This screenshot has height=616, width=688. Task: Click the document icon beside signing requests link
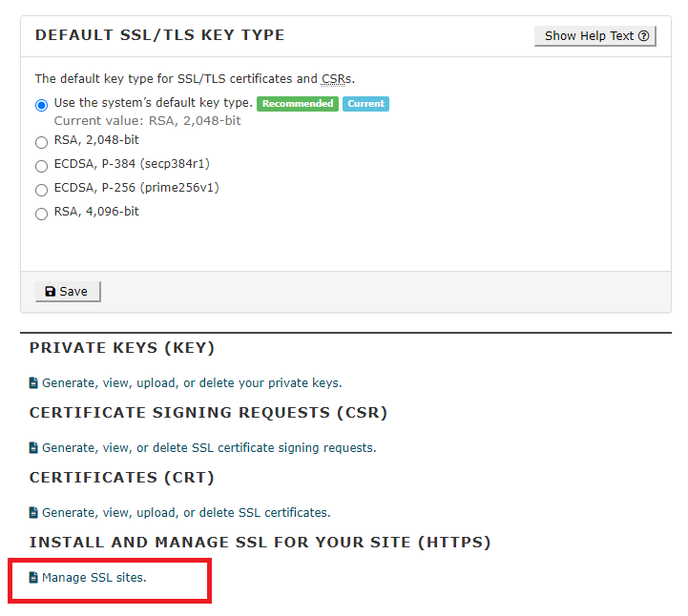(33, 447)
